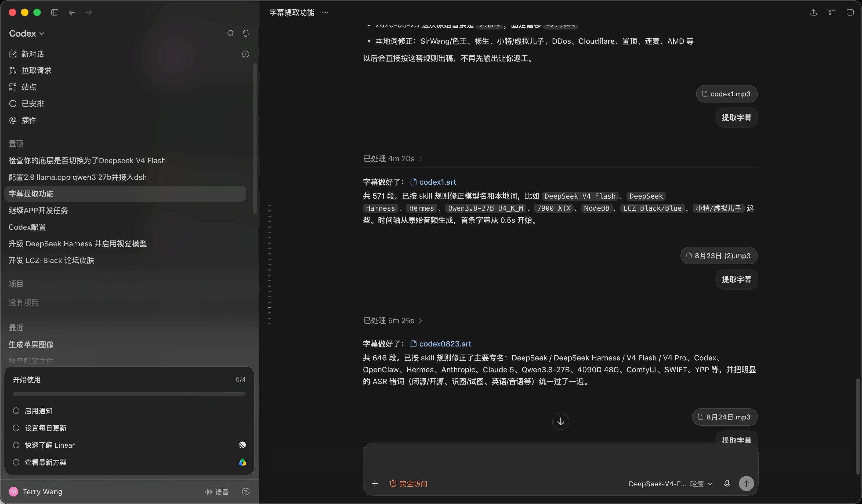Toggle the sidebar panel icon
This screenshot has height=504, width=862.
pyautogui.click(x=55, y=12)
